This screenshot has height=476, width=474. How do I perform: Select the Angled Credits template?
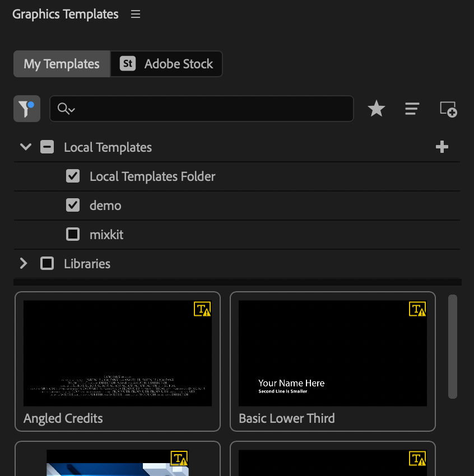[118, 361]
